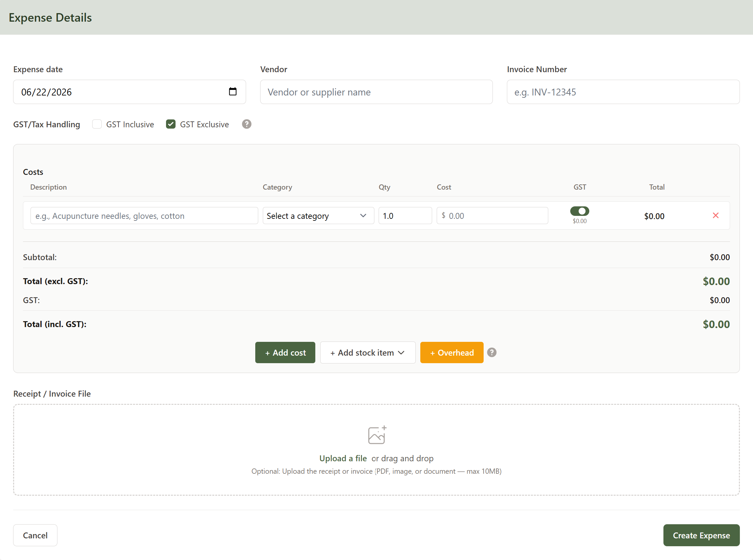Click the GST/Tax Handling help question-mark icon
Image resolution: width=753 pixels, height=560 pixels.
[x=246, y=124]
